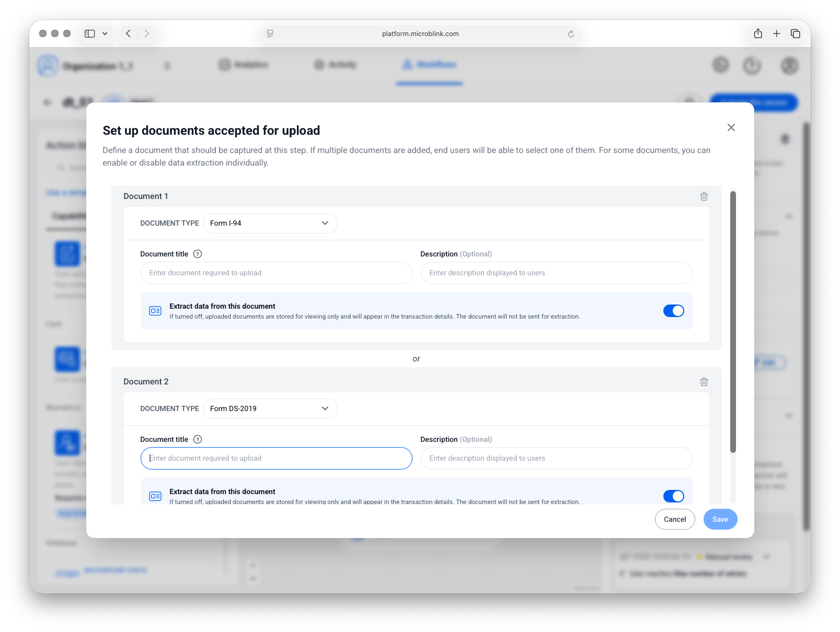Viewport: 840px width, 632px height.
Task: Click help icon beside Document 1 title
Action: [198, 254]
